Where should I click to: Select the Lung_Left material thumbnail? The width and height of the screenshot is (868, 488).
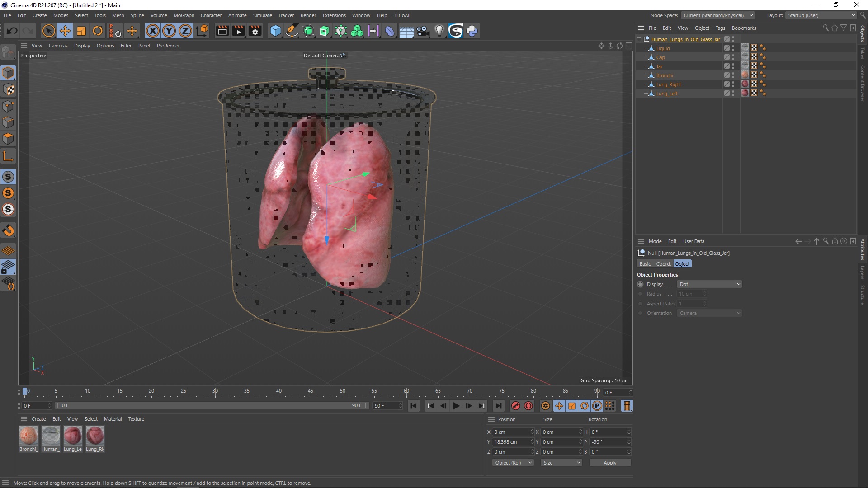tap(73, 436)
